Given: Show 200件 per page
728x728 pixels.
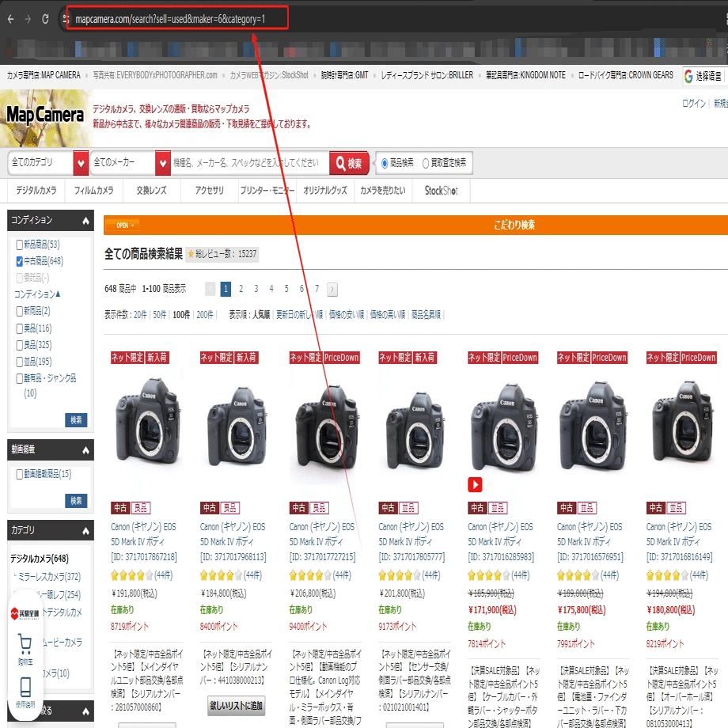Looking at the screenshot, I should (x=205, y=315).
